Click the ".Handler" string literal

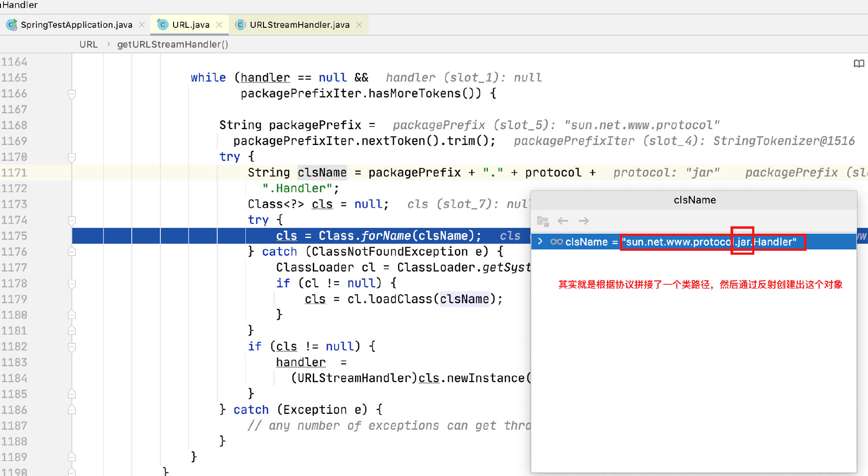point(297,189)
